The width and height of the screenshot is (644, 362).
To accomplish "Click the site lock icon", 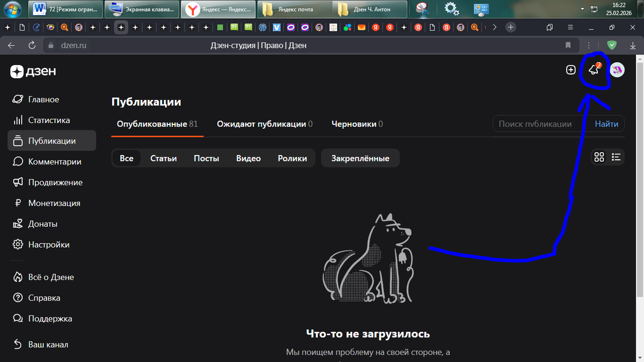I will [52, 46].
